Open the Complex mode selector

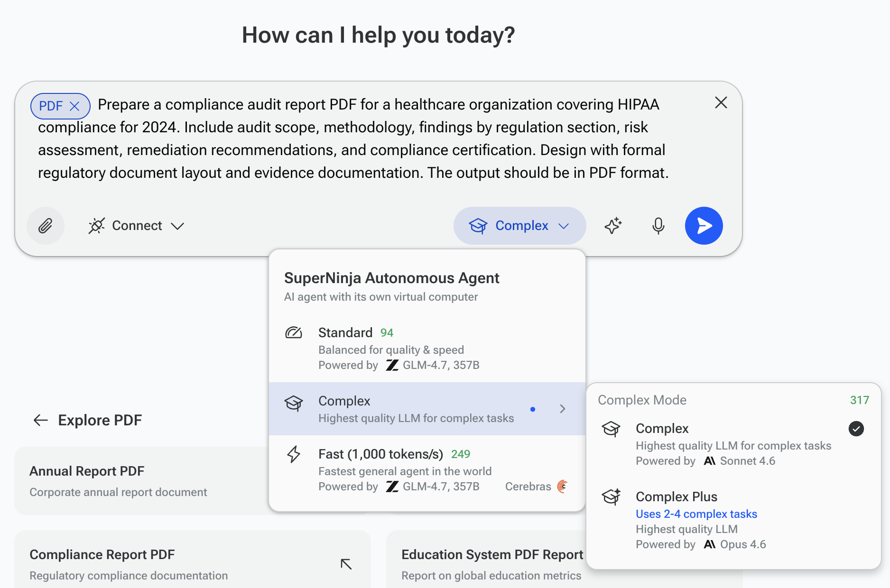519,226
